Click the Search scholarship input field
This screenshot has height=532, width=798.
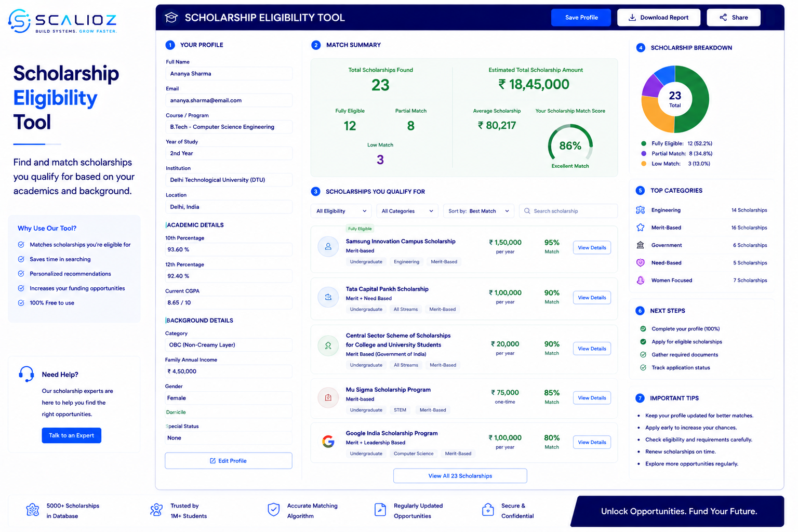coord(568,211)
